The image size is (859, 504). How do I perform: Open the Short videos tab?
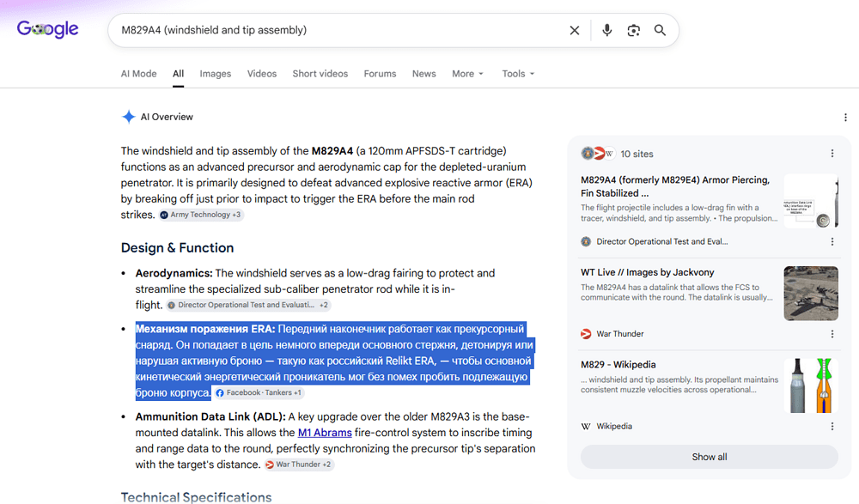coord(320,73)
